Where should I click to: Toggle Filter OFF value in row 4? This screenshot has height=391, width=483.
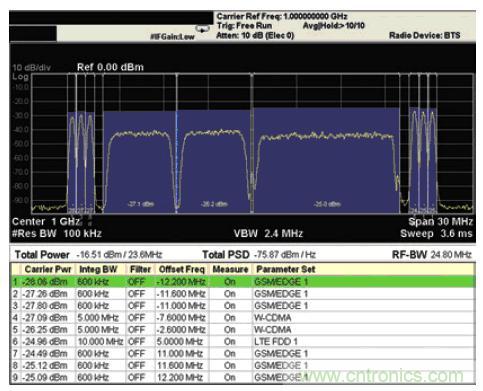(136, 318)
